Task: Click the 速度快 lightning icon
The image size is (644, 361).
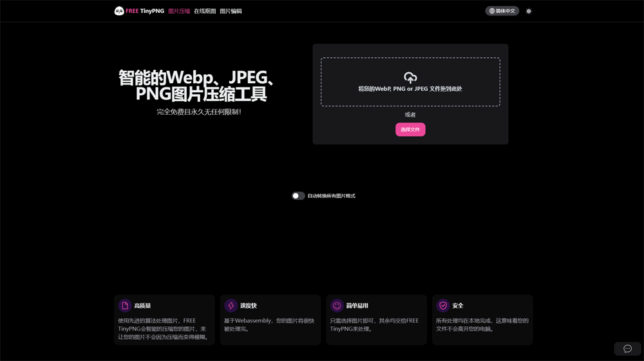Action: (x=231, y=306)
